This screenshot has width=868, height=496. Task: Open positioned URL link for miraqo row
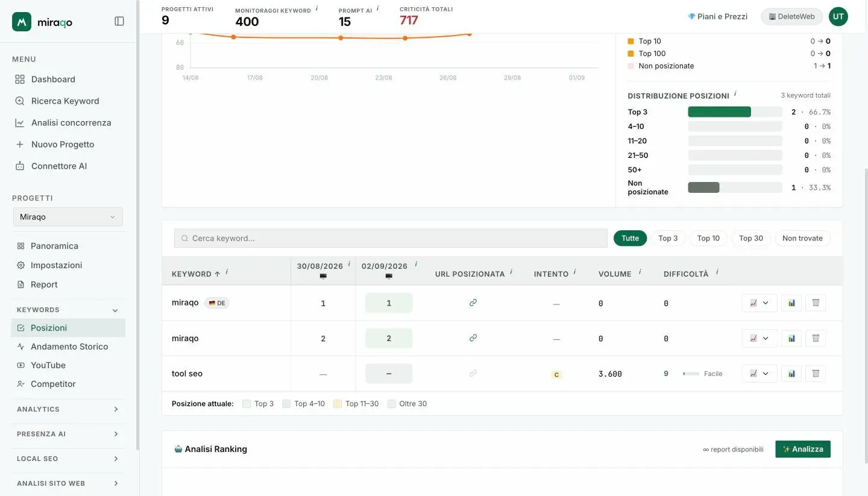(473, 338)
